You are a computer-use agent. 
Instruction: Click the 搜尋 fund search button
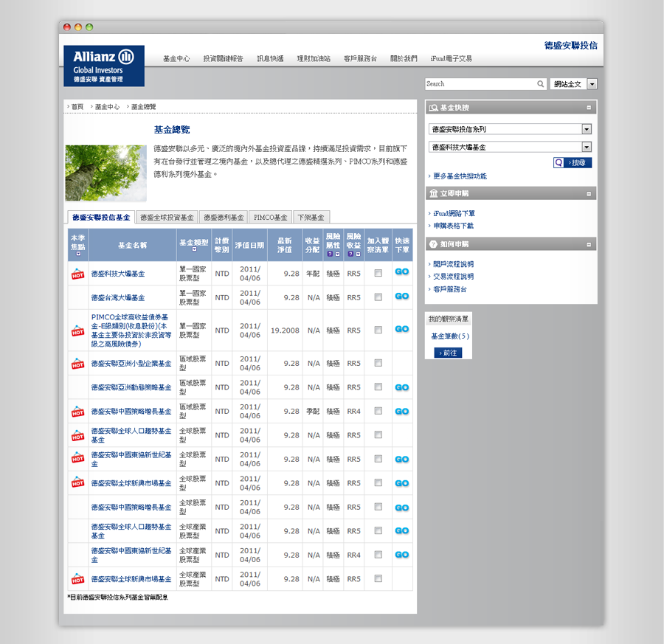[573, 162]
